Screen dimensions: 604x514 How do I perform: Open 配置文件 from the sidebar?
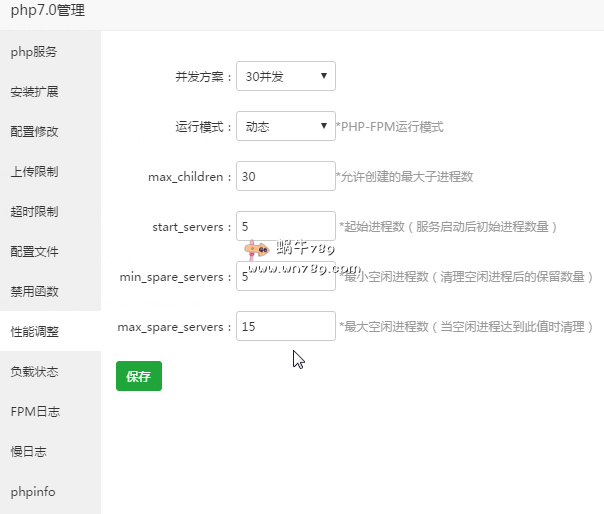34,252
